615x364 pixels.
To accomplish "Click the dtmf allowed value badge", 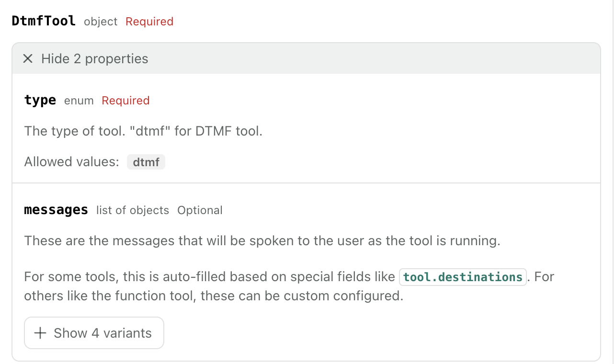I will tap(146, 162).
